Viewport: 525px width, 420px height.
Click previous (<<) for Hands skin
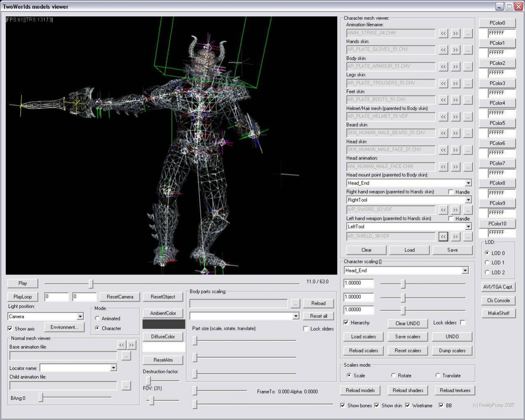click(443, 50)
